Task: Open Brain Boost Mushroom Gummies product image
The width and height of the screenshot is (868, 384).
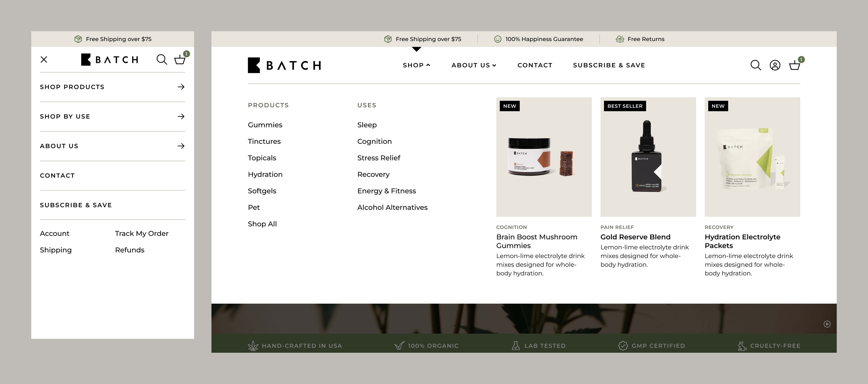Action: (544, 157)
